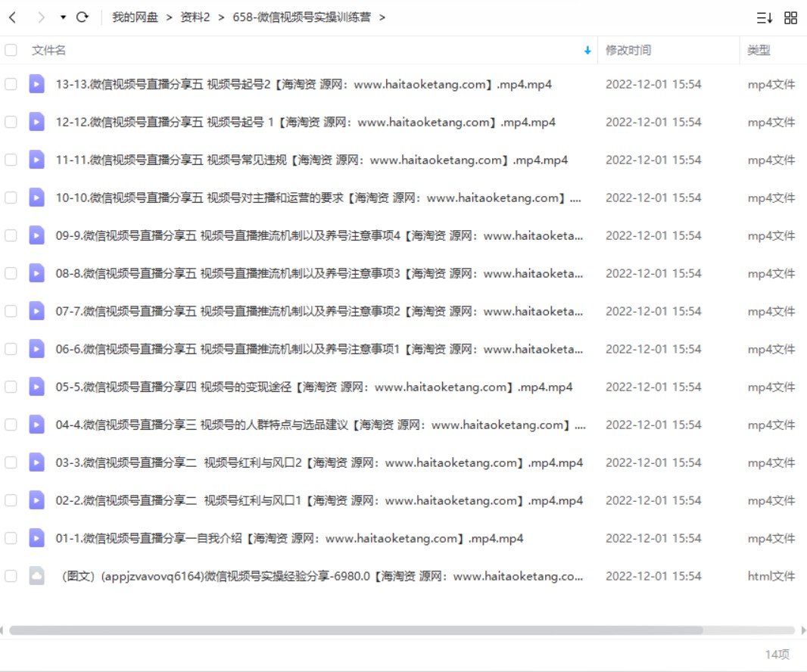This screenshot has height=672, width=807.
Task: Check the box for 11-11 视频号常见违规
Action: coord(11,160)
